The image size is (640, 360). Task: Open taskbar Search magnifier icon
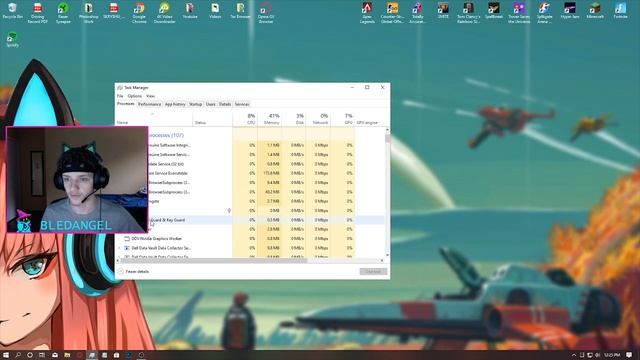pyautogui.click(x=18, y=355)
